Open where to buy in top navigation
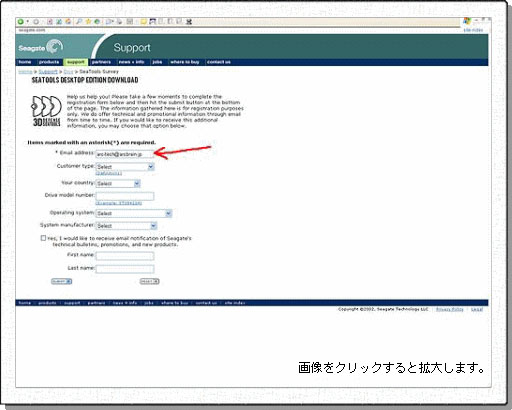The width and height of the screenshot is (512, 410). tap(185, 62)
